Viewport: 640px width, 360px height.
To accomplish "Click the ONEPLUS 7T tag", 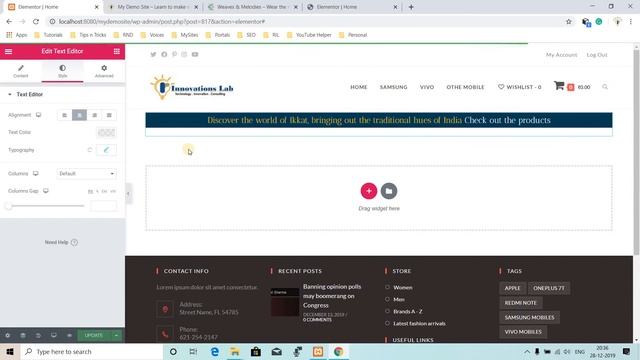I will tap(549, 288).
